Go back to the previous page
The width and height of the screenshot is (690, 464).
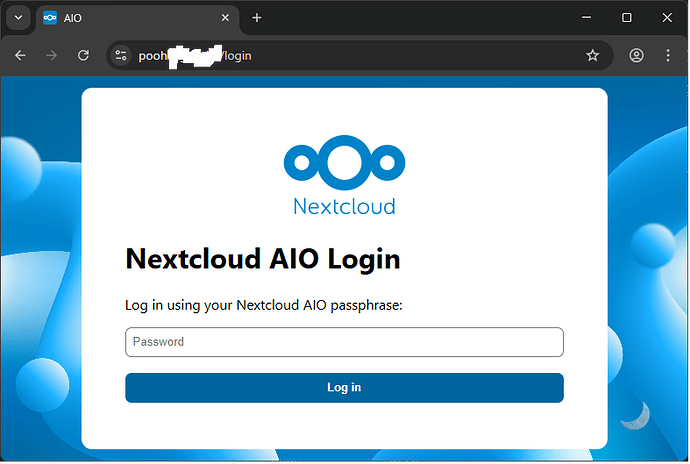click(20, 55)
